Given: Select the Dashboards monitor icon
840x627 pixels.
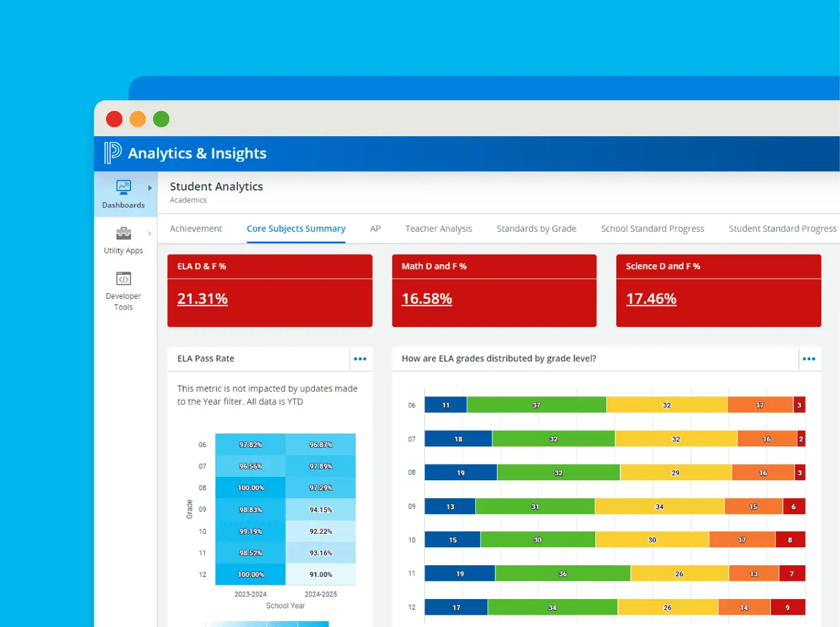Looking at the screenshot, I should 123,187.
